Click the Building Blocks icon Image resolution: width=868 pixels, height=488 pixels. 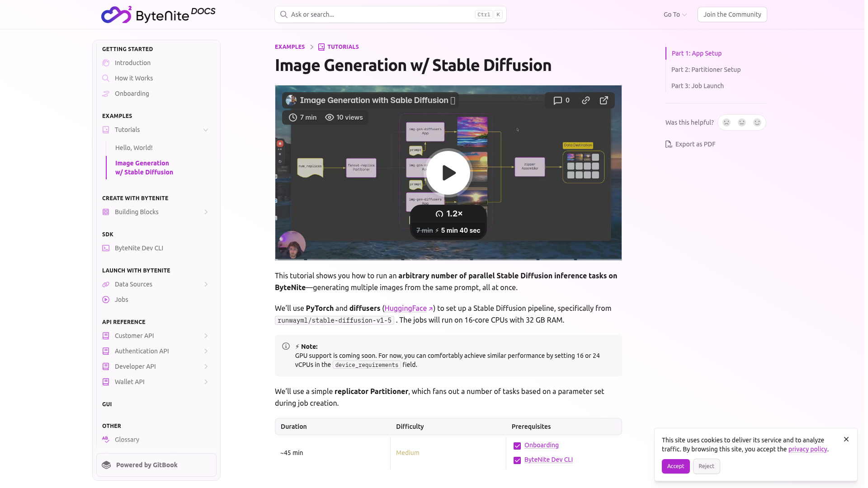coord(106,212)
